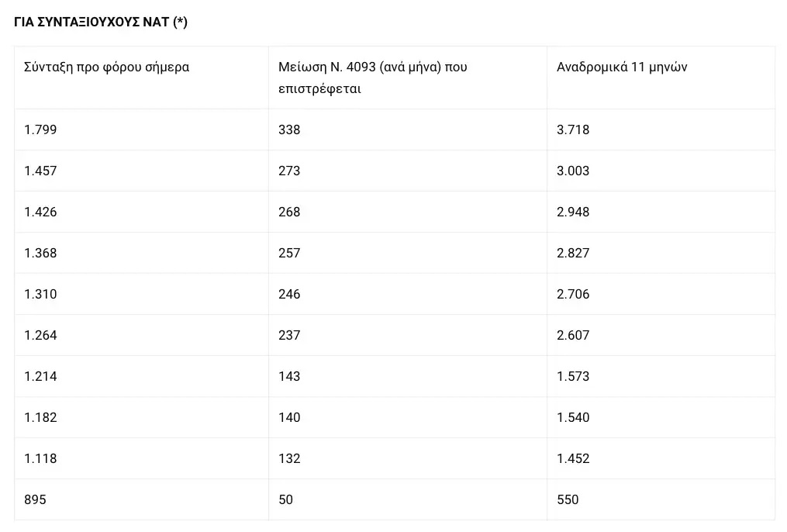The image size is (787, 532).
Task: Select the pension cell 1.368
Action: [41, 253]
